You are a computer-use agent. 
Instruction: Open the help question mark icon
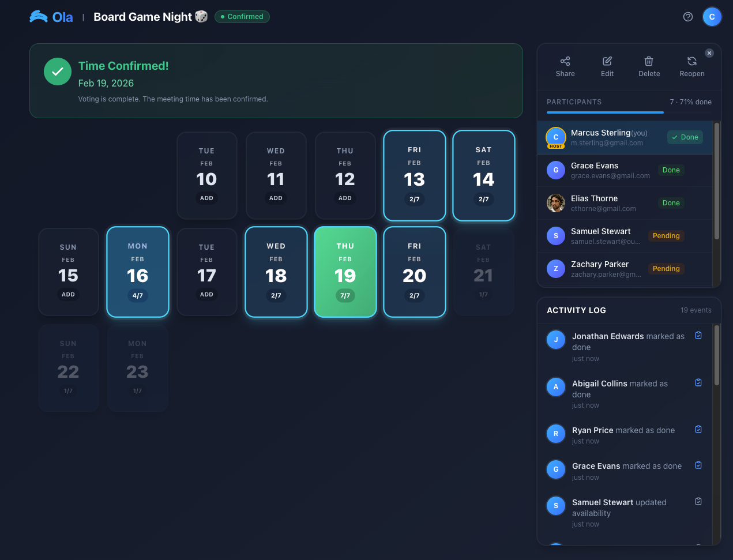tap(688, 17)
